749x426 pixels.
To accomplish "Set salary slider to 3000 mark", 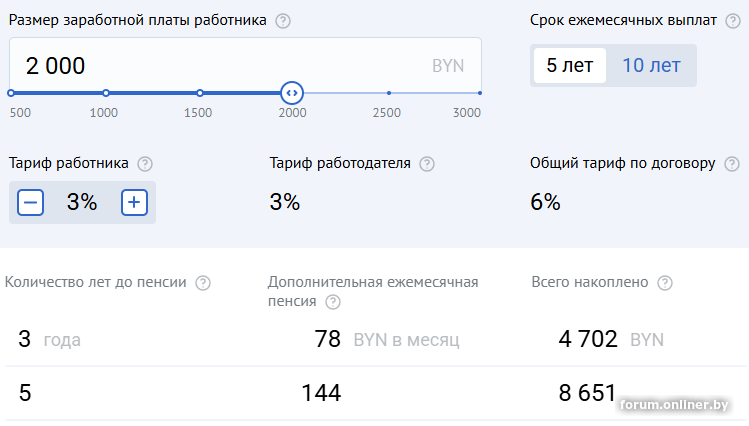I will (480, 93).
